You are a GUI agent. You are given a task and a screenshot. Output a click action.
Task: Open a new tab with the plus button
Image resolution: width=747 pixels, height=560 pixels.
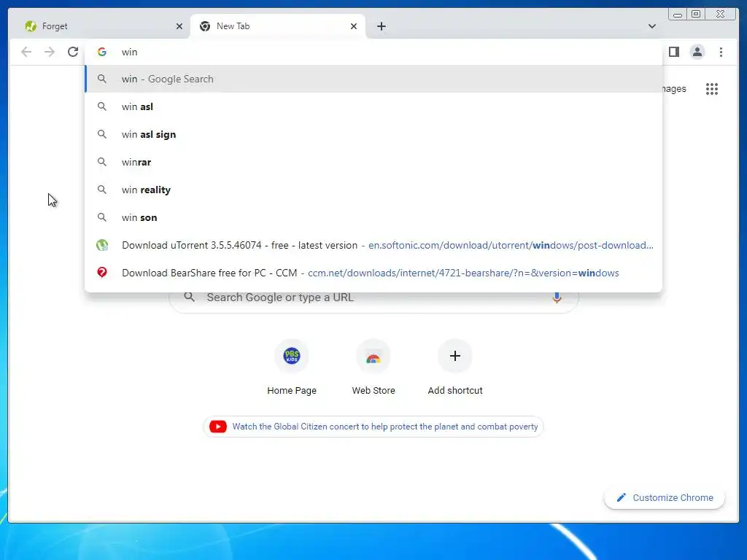381,26
